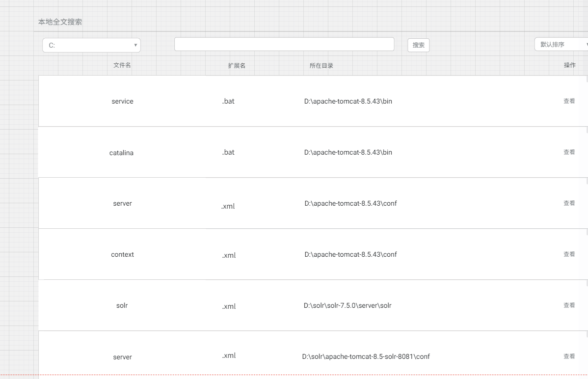Click 查看 for catalina.bat row
Image resolution: width=588 pixels, height=379 pixels.
[569, 152]
